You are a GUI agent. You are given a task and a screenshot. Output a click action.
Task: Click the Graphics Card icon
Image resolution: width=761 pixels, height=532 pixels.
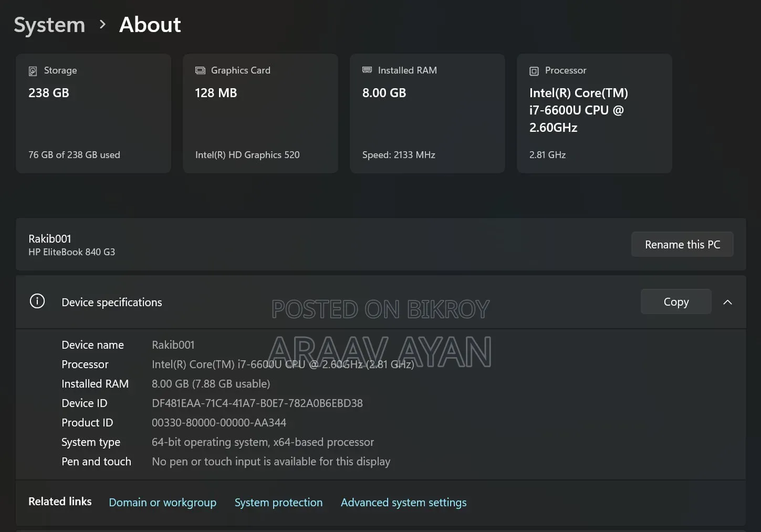coord(200,70)
